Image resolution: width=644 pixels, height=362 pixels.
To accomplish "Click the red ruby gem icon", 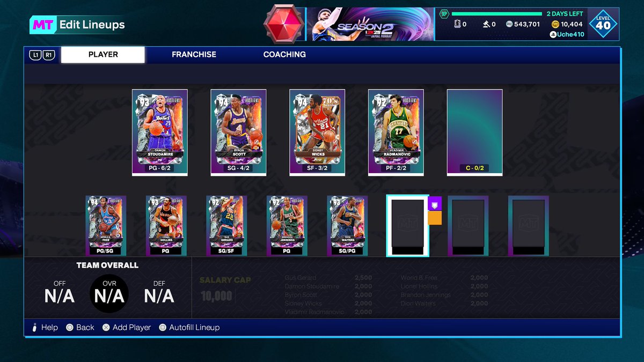I will (x=283, y=24).
